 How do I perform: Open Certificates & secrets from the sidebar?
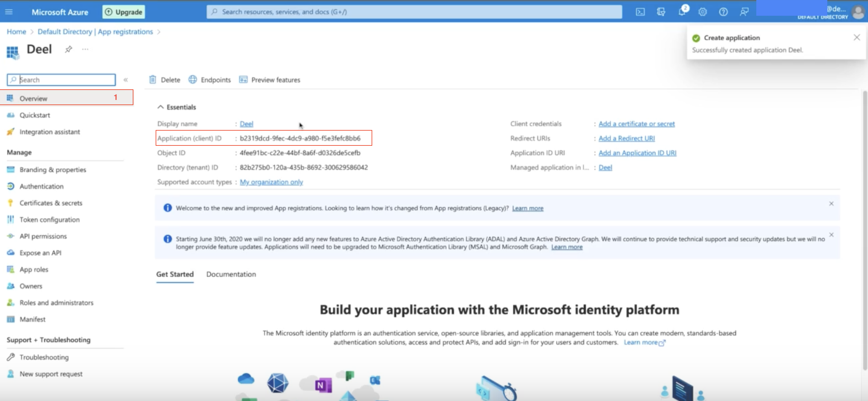tap(51, 203)
